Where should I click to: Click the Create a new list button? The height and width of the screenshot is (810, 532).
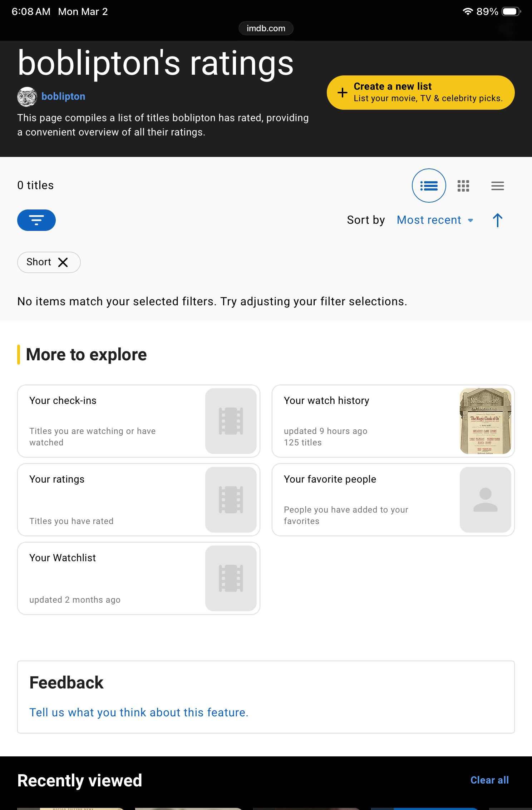pos(420,93)
